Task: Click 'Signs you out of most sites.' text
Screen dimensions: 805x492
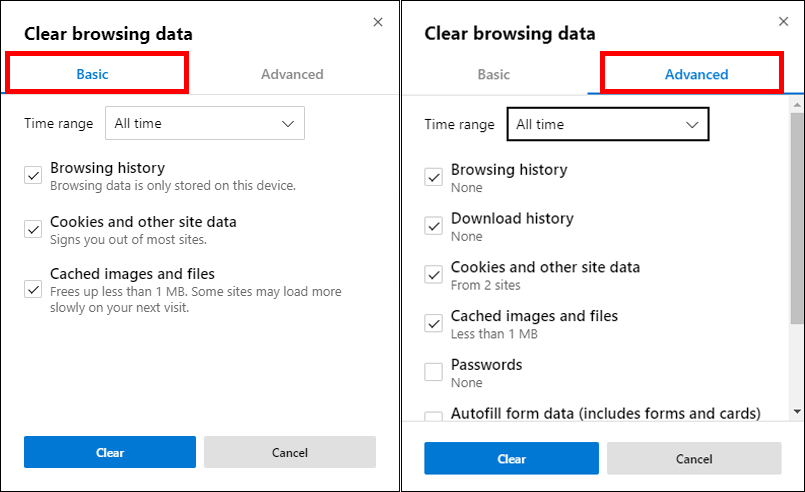Action: coord(128,239)
